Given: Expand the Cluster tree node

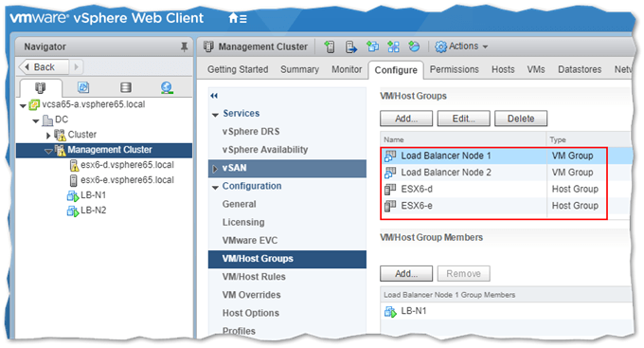Looking at the screenshot, I should [x=48, y=135].
